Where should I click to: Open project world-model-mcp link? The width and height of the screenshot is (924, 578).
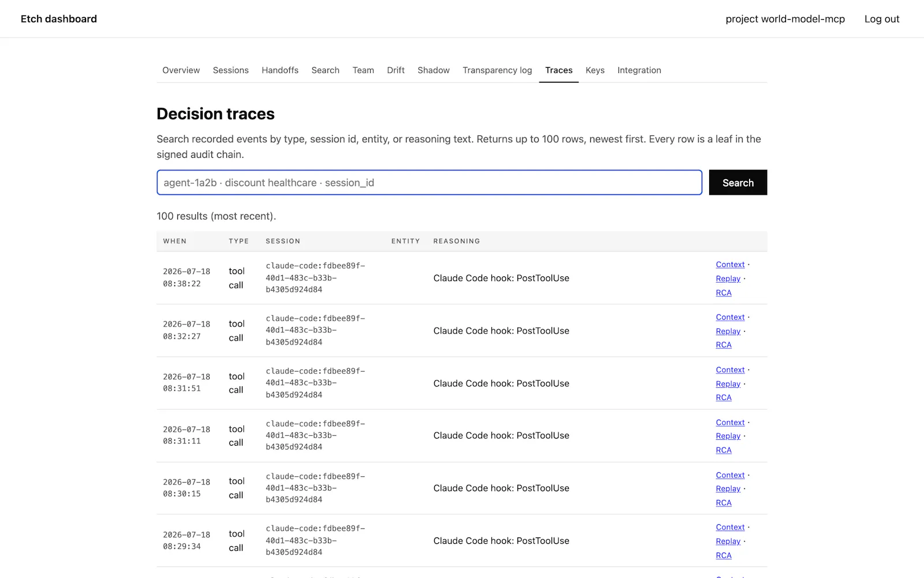[785, 19]
